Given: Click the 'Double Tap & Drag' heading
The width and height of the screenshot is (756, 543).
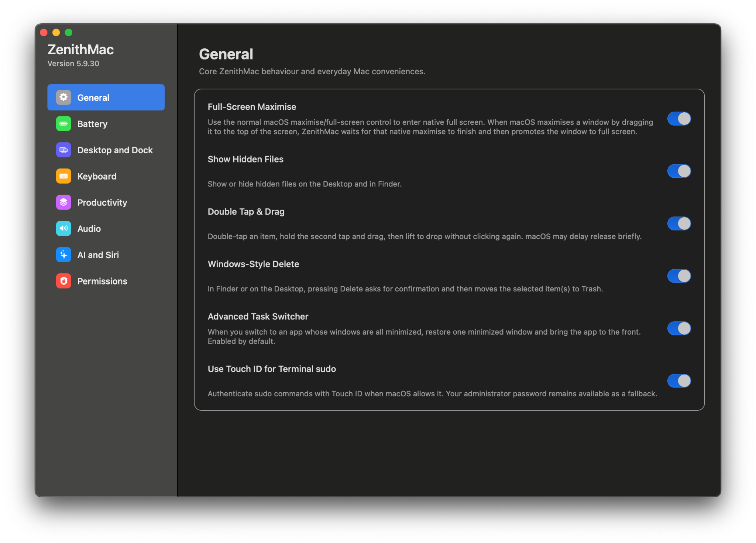Looking at the screenshot, I should tap(246, 212).
